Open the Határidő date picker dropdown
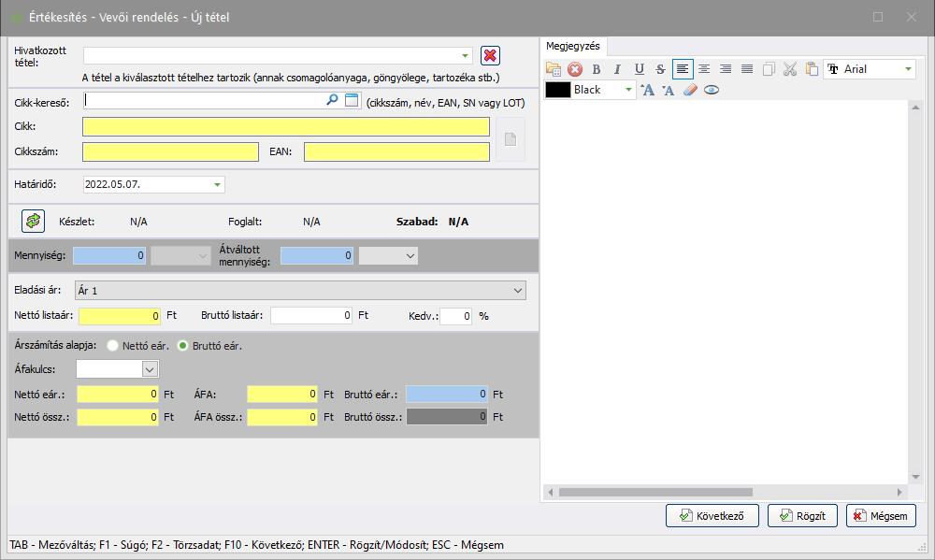The height and width of the screenshot is (560, 935). tap(218, 185)
